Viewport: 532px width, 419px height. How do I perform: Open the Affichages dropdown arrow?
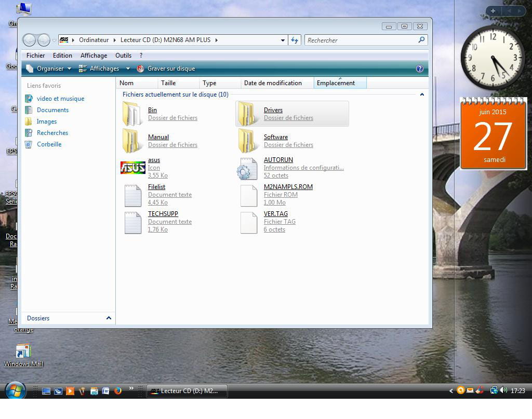tap(128, 69)
